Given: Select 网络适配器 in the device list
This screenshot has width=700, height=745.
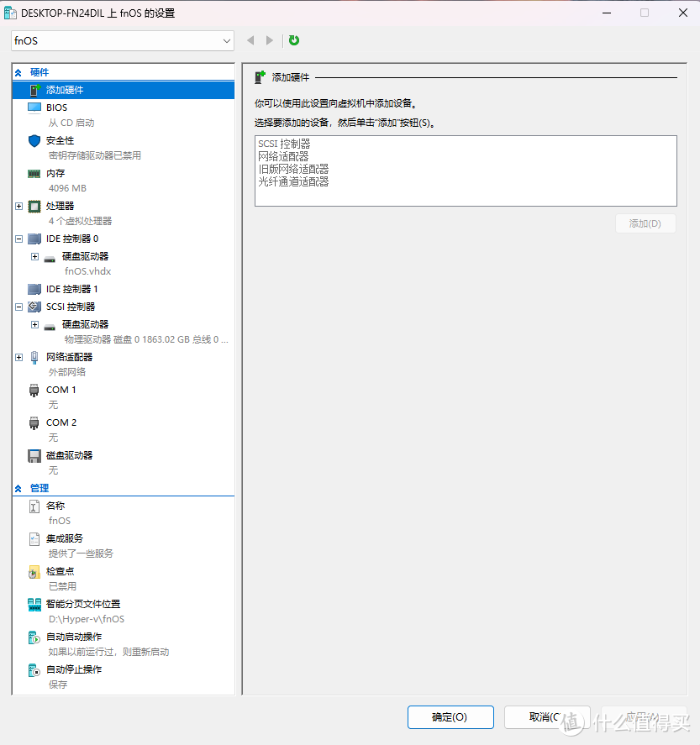Looking at the screenshot, I should 283,156.
